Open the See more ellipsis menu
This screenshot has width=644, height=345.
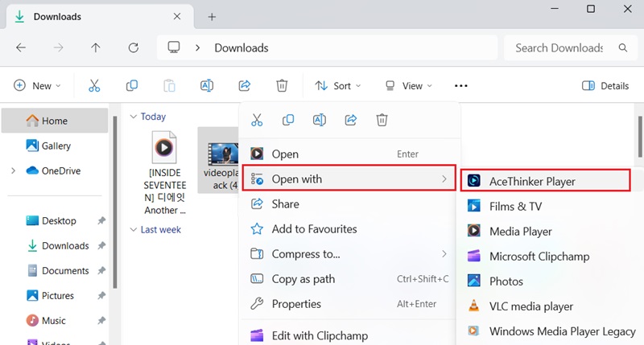(x=460, y=86)
